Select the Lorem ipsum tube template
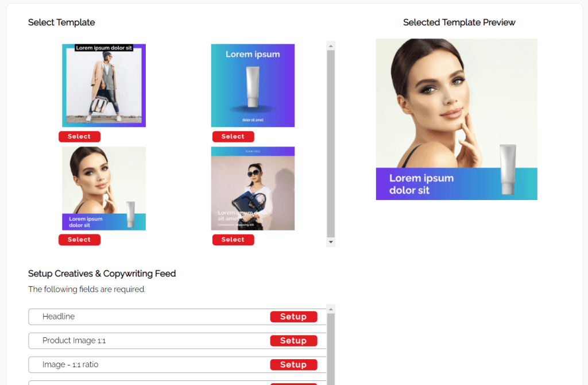 [233, 137]
